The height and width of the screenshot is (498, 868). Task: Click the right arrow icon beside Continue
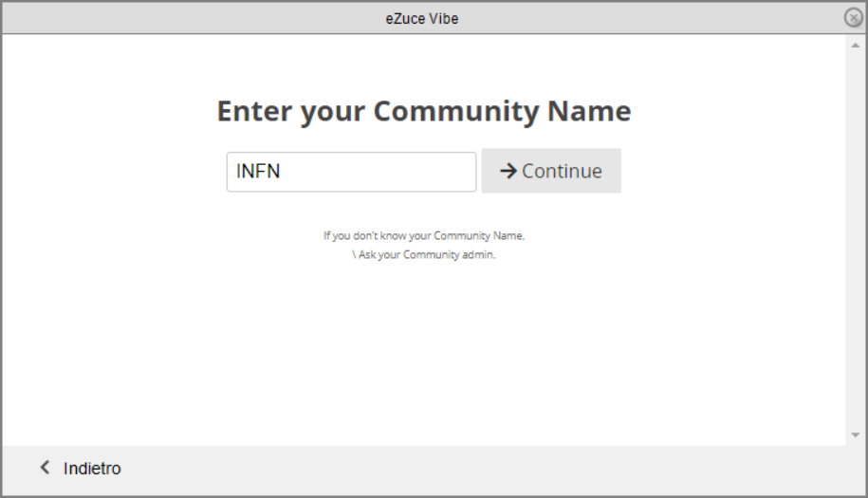click(508, 171)
